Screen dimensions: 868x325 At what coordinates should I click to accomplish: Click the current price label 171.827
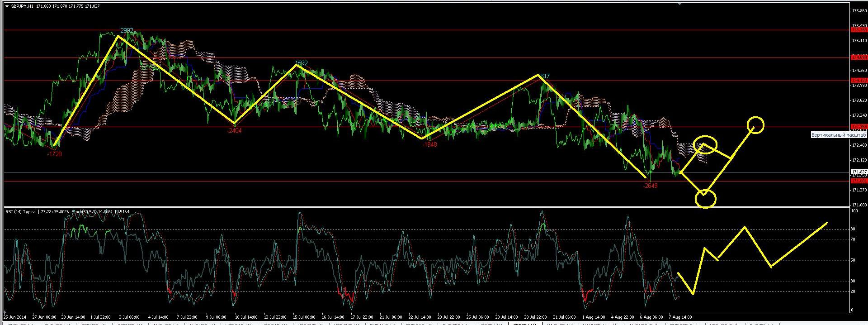(859, 172)
